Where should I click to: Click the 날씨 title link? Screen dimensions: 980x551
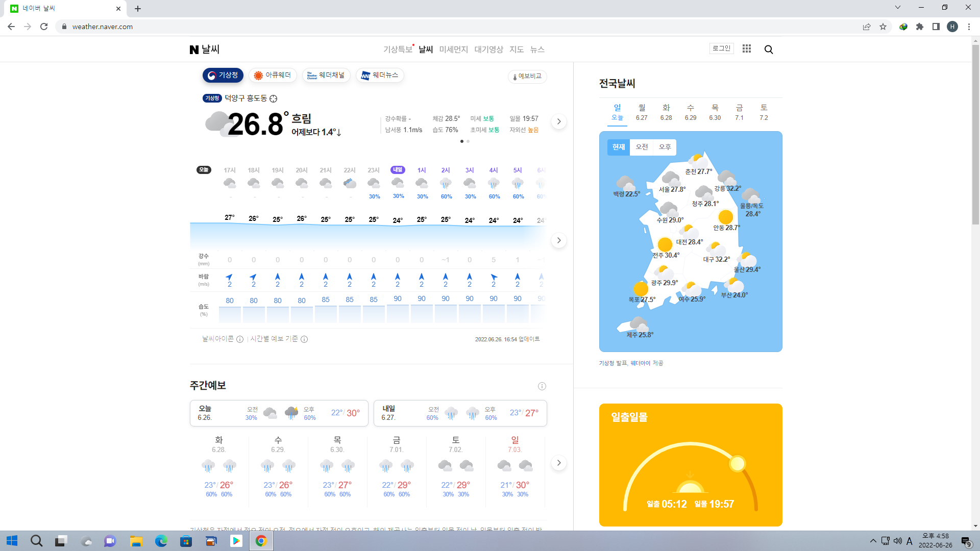coord(210,49)
